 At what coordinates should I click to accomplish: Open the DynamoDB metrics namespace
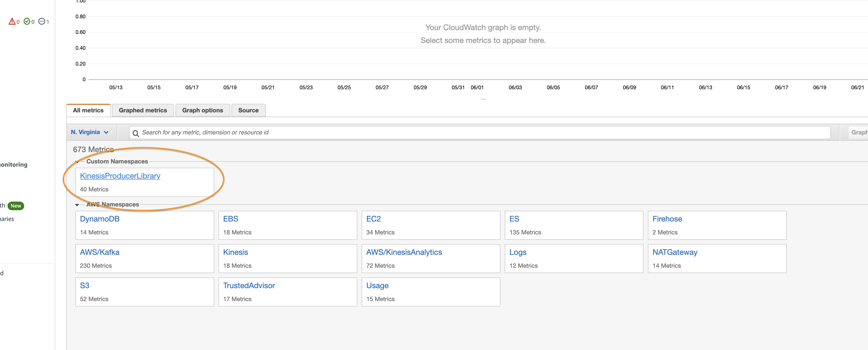point(100,219)
